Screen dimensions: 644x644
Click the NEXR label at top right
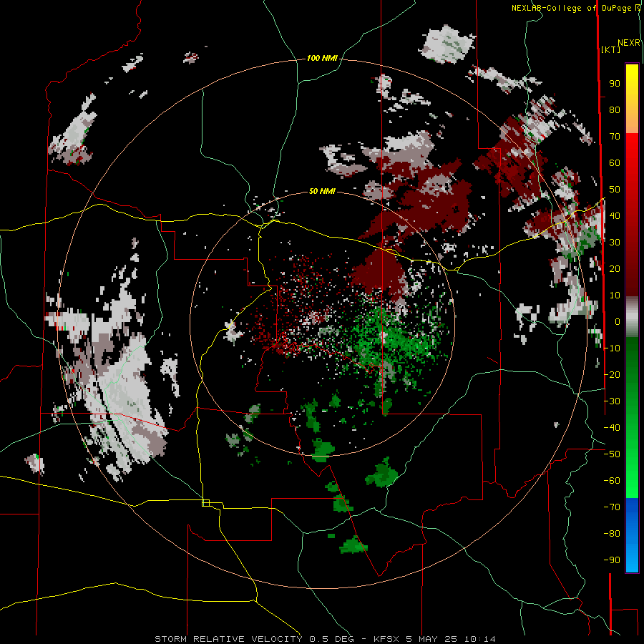point(628,43)
